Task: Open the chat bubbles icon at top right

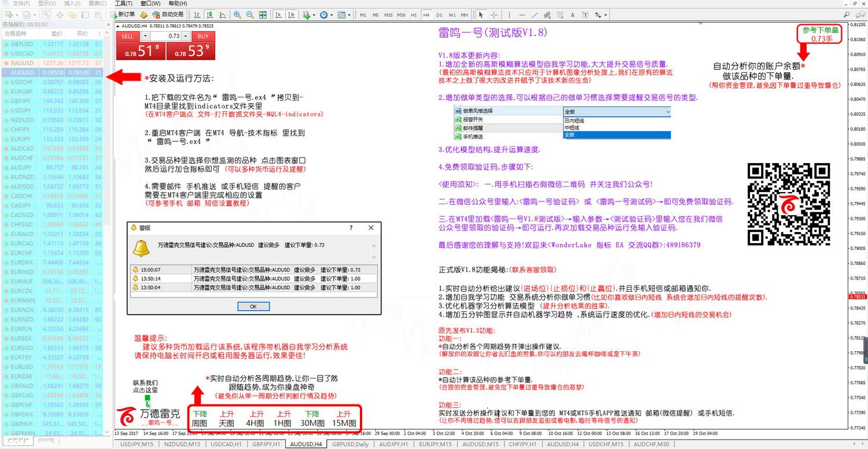Action: tap(860, 14)
